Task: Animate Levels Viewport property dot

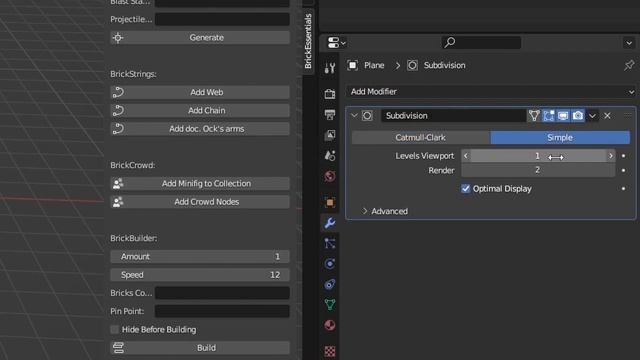Action: click(x=623, y=156)
